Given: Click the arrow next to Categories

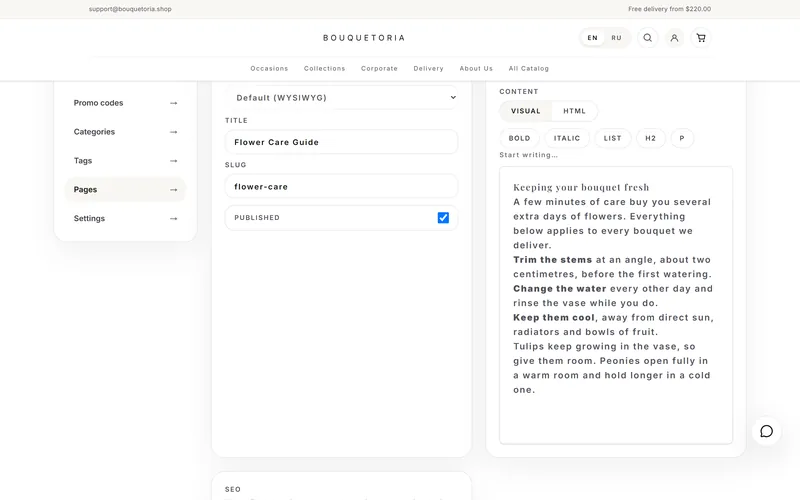Looking at the screenshot, I should 173,132.
